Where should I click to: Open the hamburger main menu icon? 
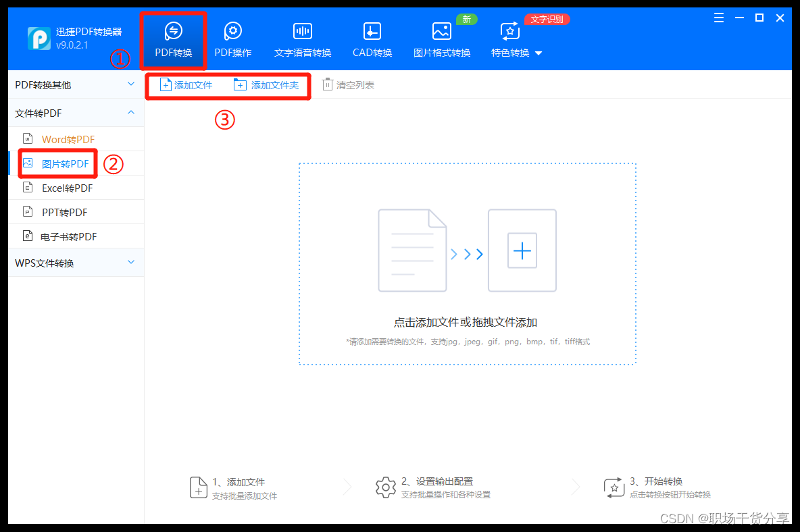718,18
